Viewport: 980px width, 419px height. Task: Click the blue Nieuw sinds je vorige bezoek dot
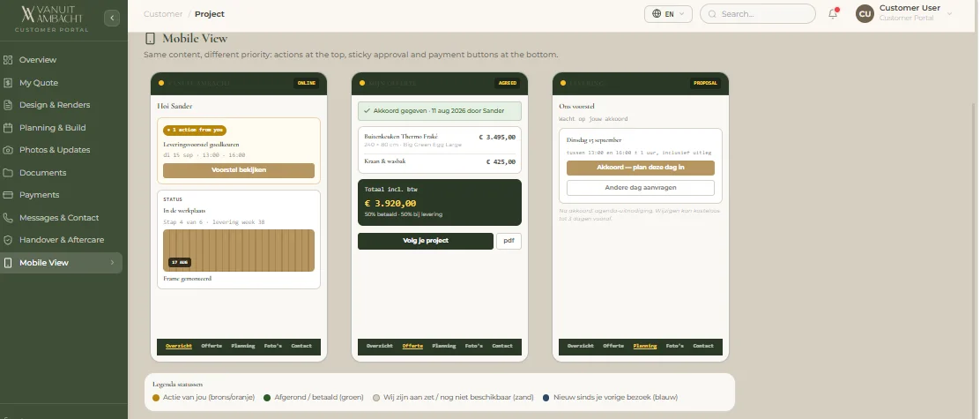pyautogui.click(x=546, y=398)
